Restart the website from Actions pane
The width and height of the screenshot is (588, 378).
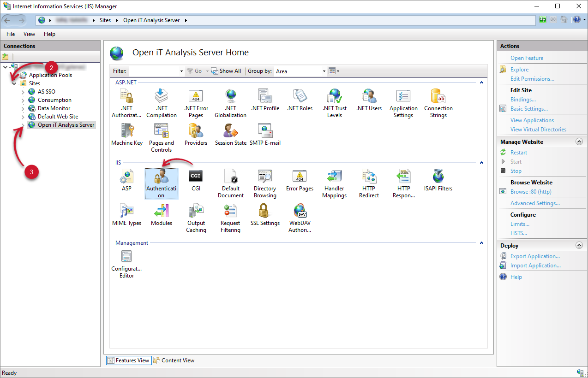click(518, 153)
